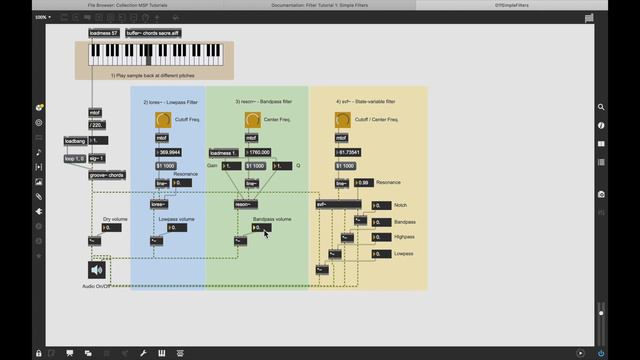Click the dimmed list icon in right toolbar
This screenshot has height=360, width=640.
[601, 162]
